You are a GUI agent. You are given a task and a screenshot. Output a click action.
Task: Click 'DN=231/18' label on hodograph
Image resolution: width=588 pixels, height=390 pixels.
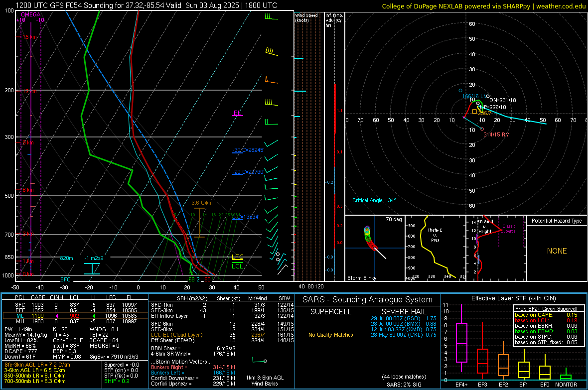point(502,100)
